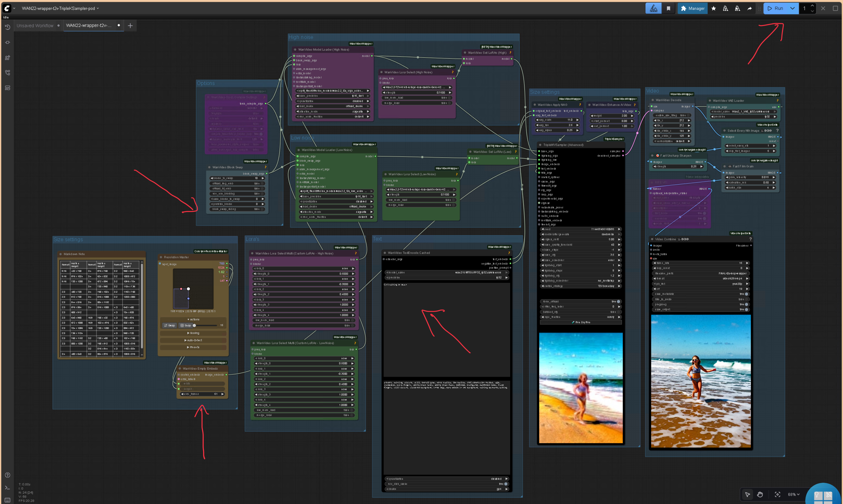Image resolution: width=843 pixels, height=504 pixels.
Task: Open the queue history sidebar icon
Action: coord(7,27)
